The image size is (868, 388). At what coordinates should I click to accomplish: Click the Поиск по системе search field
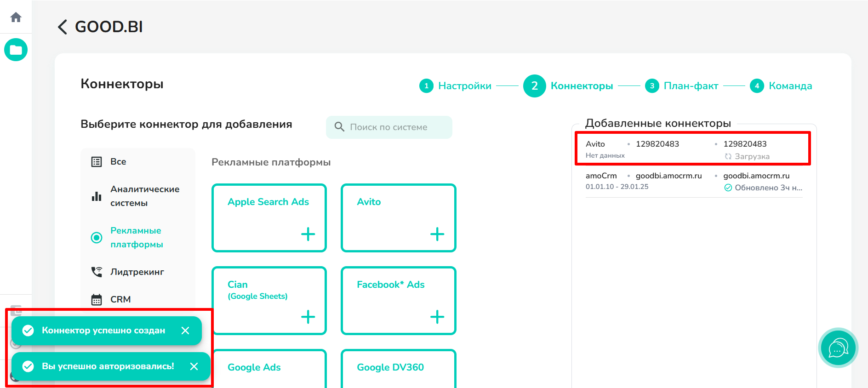[389, 127]
